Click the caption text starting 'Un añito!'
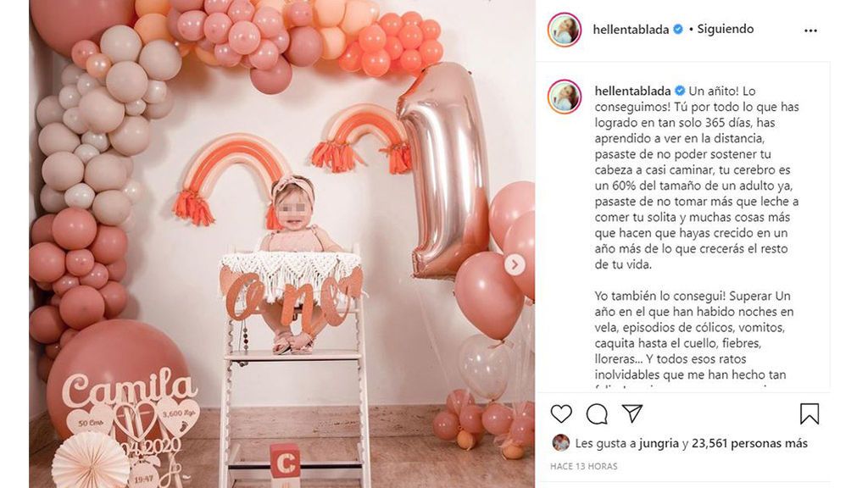This screenshot has width=868, height=488. 697,178
